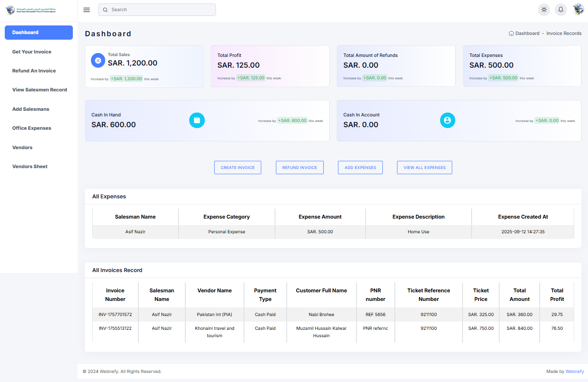Open View Salesmen Record in sidebar
The height and width of the screenshot is (382, 588).
click(x=40, y=90)
